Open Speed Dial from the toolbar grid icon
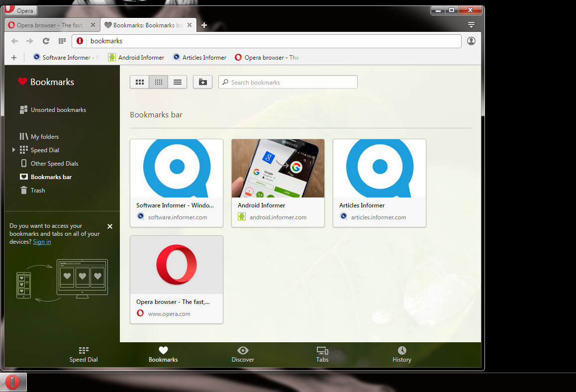 62,41
